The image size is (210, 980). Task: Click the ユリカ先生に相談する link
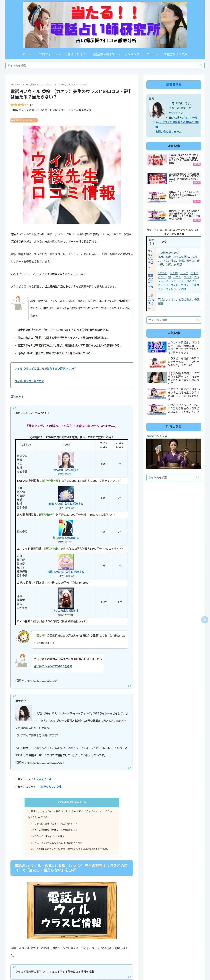coord(66,611)
